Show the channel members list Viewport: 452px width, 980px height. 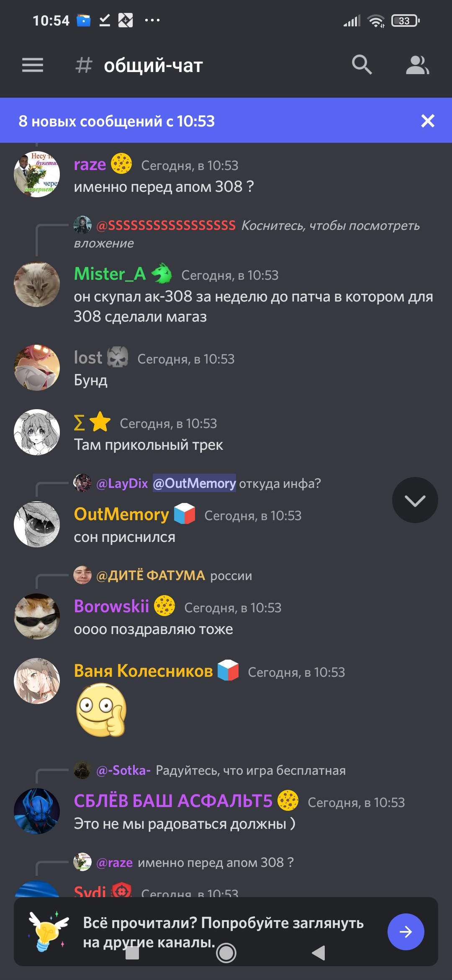point(417,65)
